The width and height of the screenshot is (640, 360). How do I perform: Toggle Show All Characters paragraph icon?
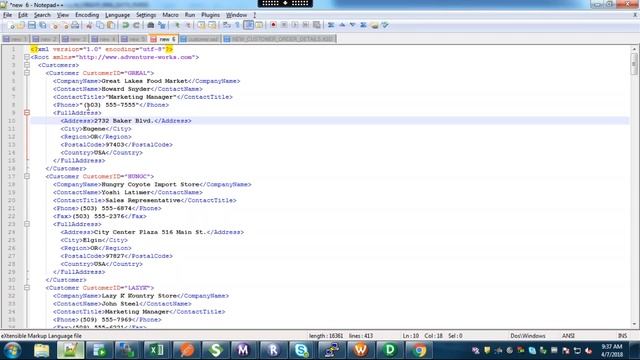(x=237, y=25)
